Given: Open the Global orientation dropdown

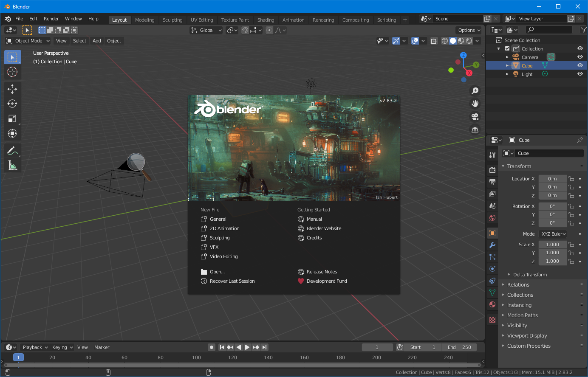Looking at the screenshot, I should (206, 30).
